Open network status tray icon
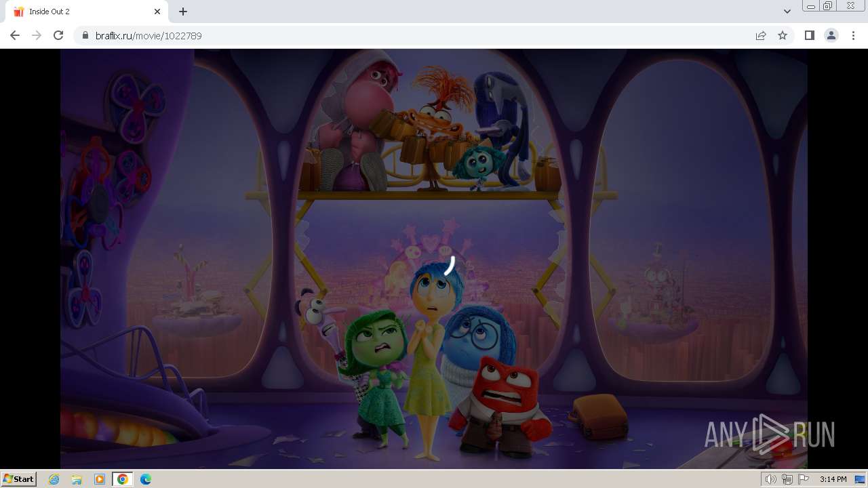Viewport: 868px width, 488px height. tap(787, 479)
